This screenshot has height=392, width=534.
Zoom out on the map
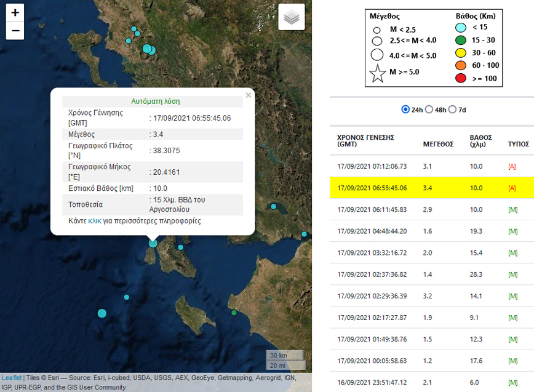tap(15, 31)
